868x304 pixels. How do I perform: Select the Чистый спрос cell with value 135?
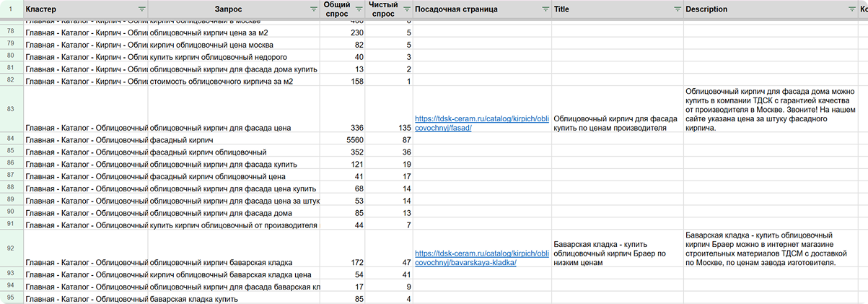click(390, 128)
